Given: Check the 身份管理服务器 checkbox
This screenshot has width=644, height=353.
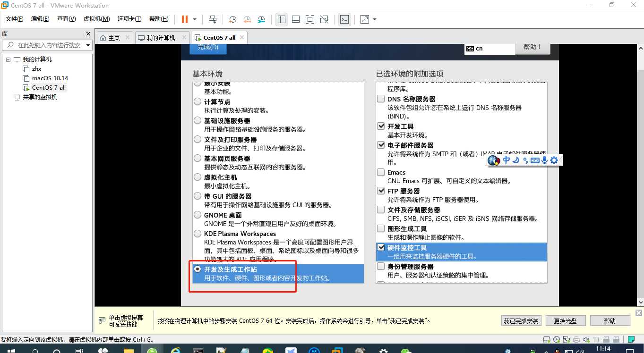Looking at the screenshot, I should (381, 266).
